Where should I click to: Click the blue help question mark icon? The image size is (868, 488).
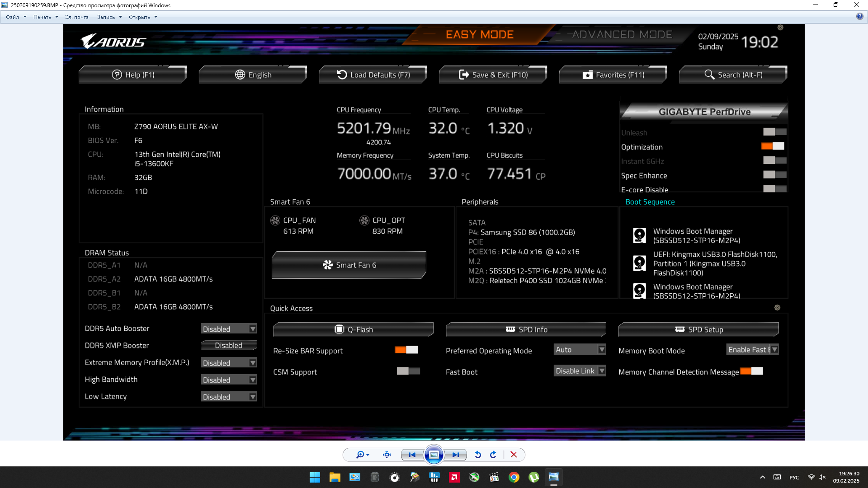859,16
